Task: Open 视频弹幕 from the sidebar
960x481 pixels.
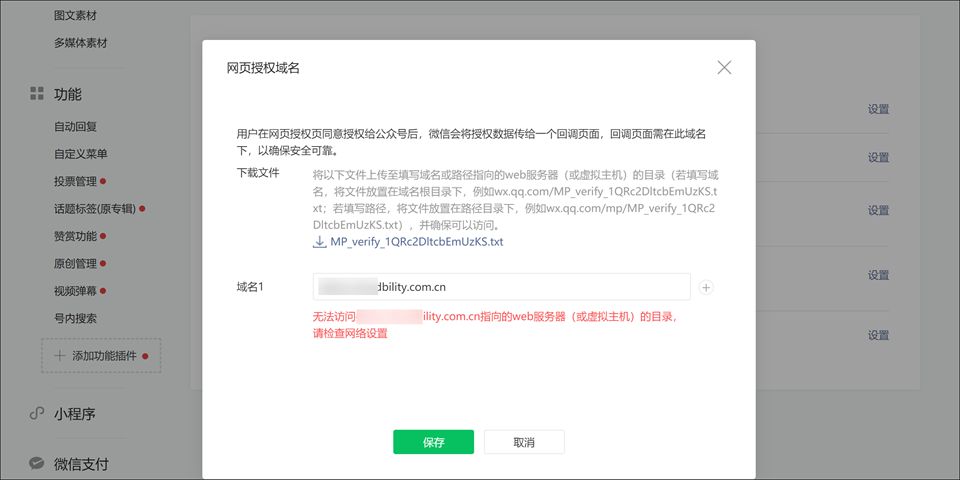Action: click(x=75, y=291)
